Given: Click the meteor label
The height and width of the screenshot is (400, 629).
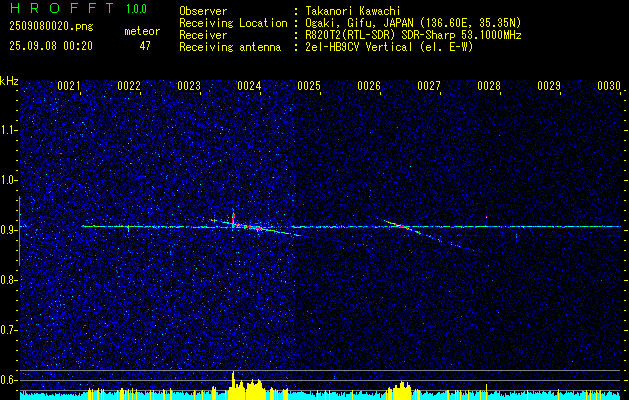Looking at the screenshot, I should pos(142,31).
